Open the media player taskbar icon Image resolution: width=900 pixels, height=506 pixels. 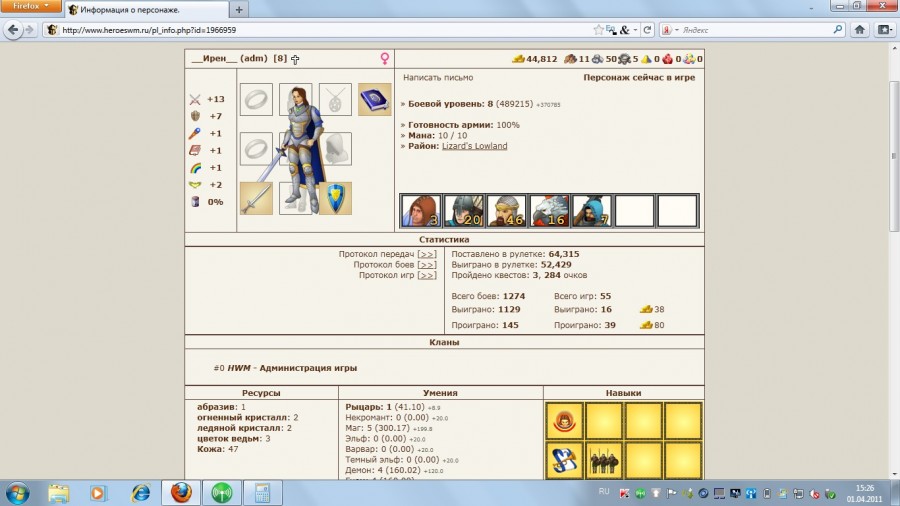[98, 493]
